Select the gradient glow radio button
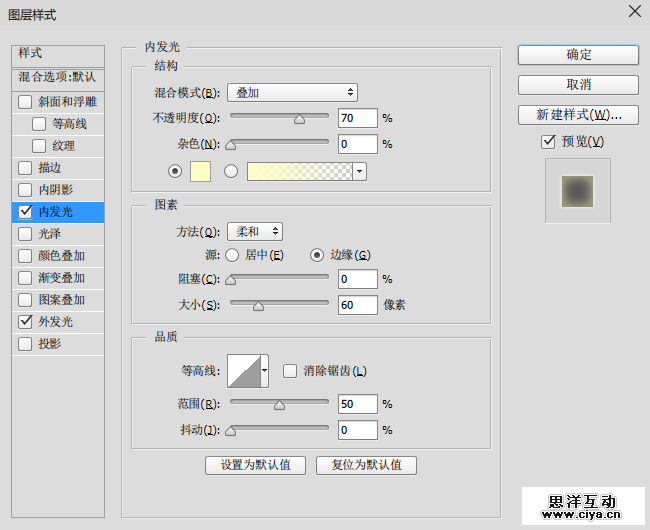Viewport: 650px width, 530px height. coord(232,171)
